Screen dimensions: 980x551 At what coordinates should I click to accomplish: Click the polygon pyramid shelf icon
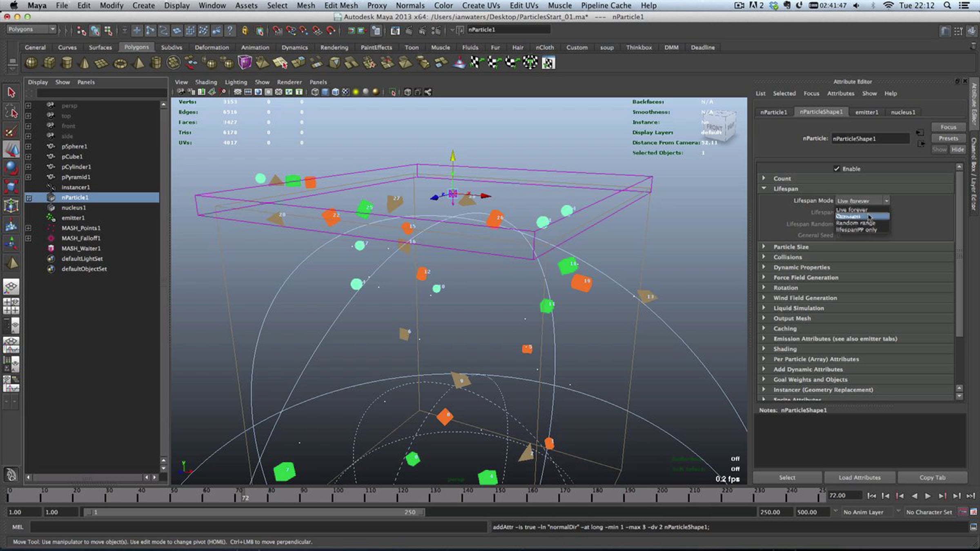[x=138, y=63]
